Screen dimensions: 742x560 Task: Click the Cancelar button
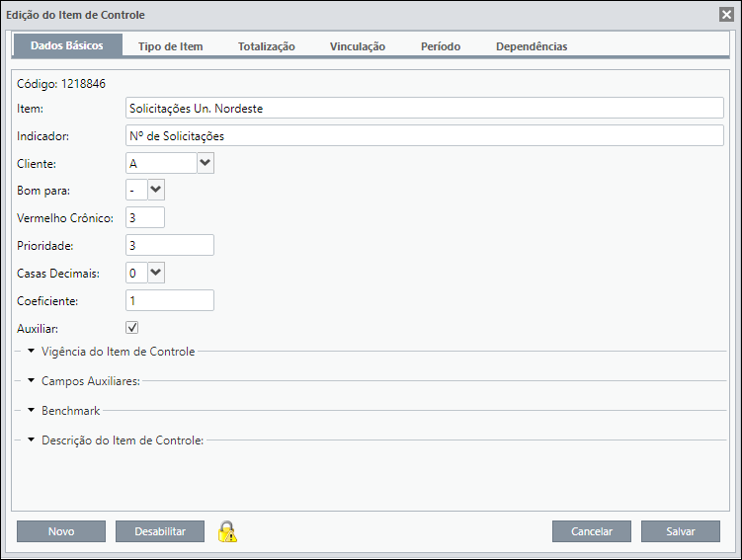pos(592,531)
